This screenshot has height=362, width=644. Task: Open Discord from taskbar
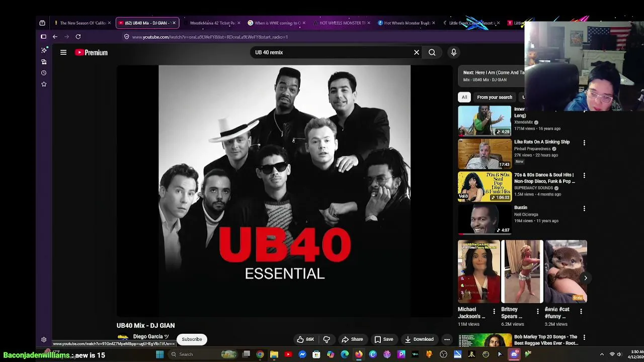[514, 354]
